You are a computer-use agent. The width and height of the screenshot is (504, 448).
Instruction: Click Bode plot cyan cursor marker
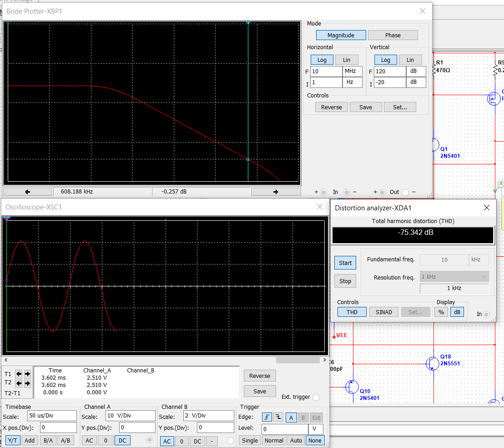248,159
